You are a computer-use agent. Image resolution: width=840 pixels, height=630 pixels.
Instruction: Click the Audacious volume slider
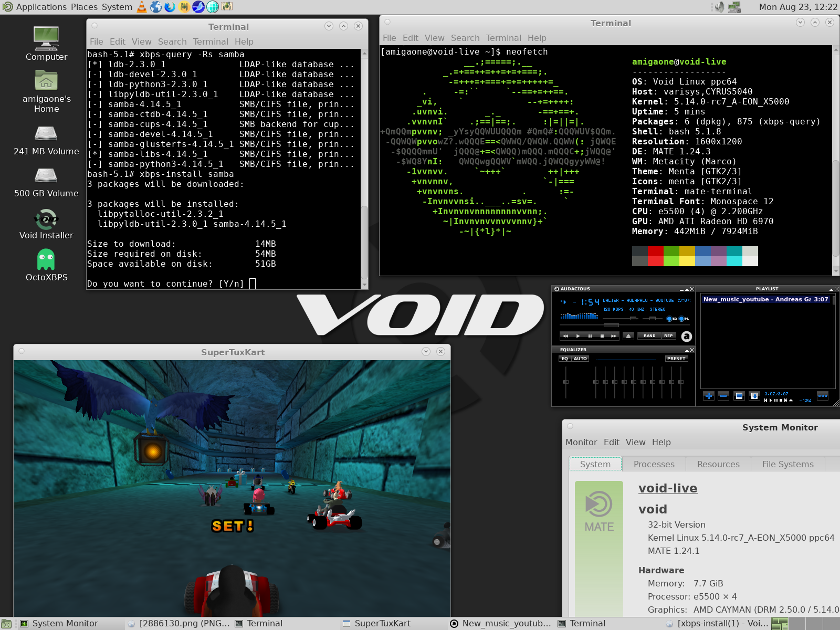pos(620,319)
